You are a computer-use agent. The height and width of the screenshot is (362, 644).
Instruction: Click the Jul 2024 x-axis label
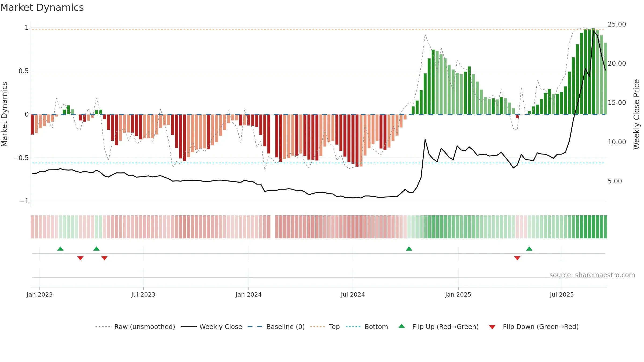353,294
